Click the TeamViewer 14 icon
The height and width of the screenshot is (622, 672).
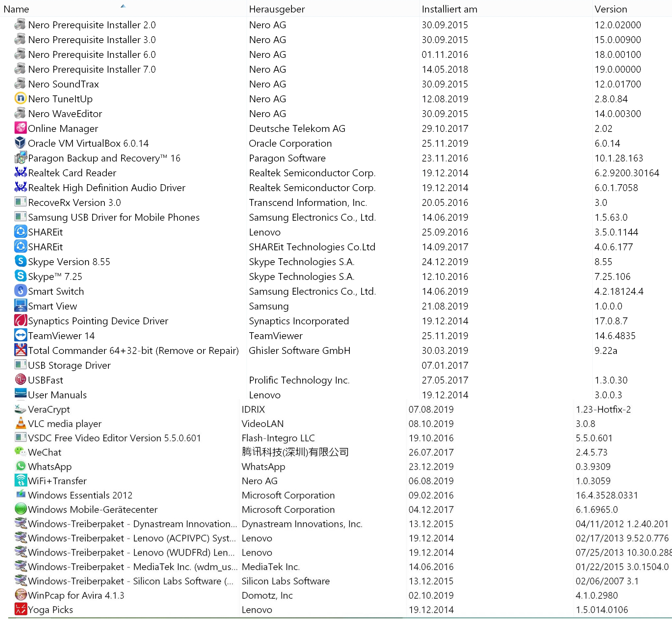pos(20,336)
